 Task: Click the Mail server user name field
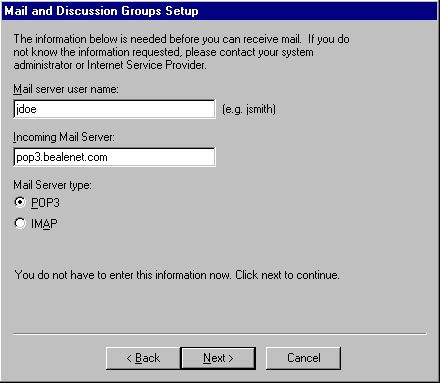pos(114,109)
